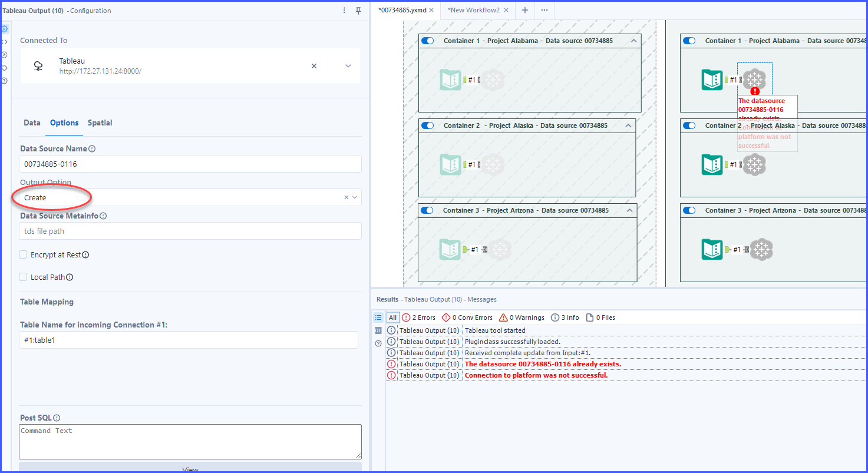Select 'Connection to platform was not successful.' message row

coord(626,375)
